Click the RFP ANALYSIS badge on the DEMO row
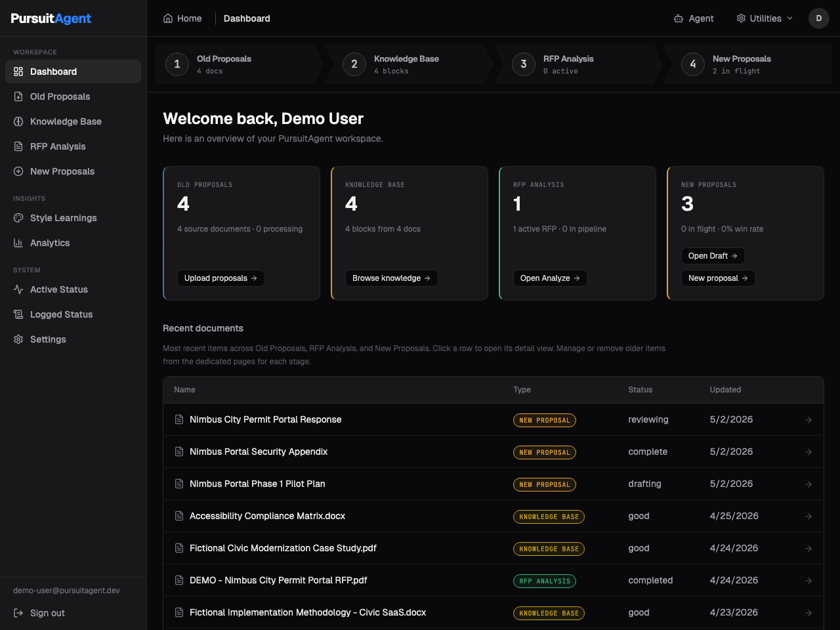 [x=545, y=581]
